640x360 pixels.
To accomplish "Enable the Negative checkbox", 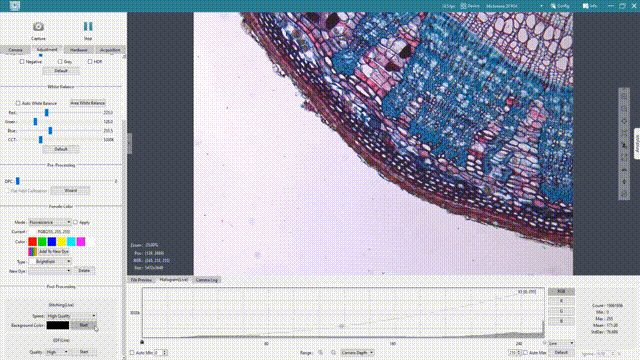I will pos(22,62).
